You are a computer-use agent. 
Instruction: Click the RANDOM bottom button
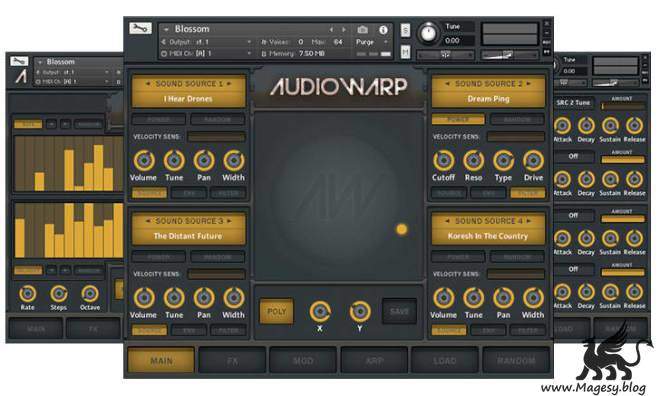[516, 361]
